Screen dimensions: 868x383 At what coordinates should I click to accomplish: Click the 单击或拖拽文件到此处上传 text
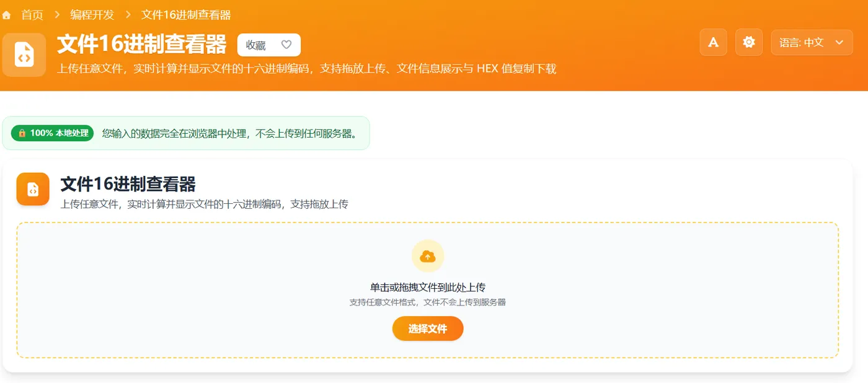(428, 287)
